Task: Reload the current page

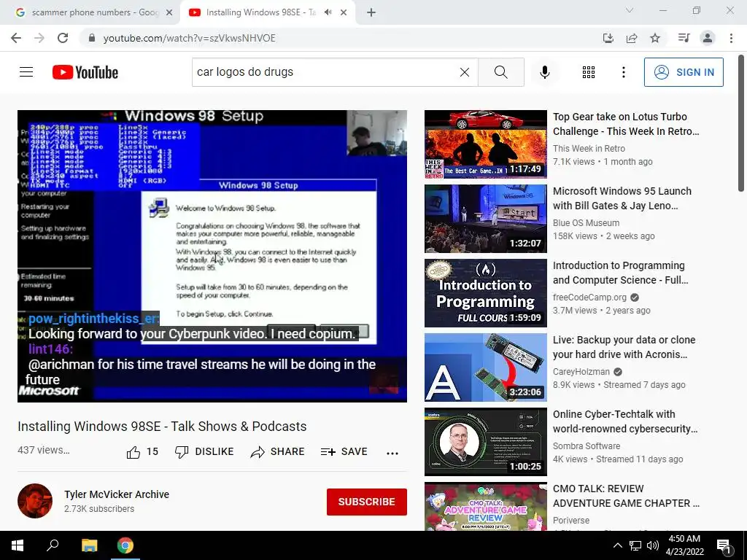Action: [x=63, y=38]
